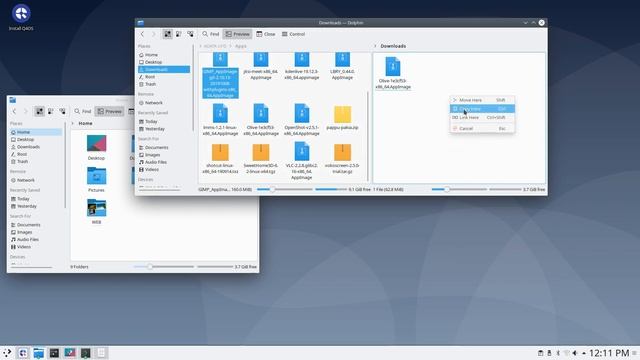Open the application launcher on the taskbar
This screenshot has height=360, width=640.
point(7,353)
